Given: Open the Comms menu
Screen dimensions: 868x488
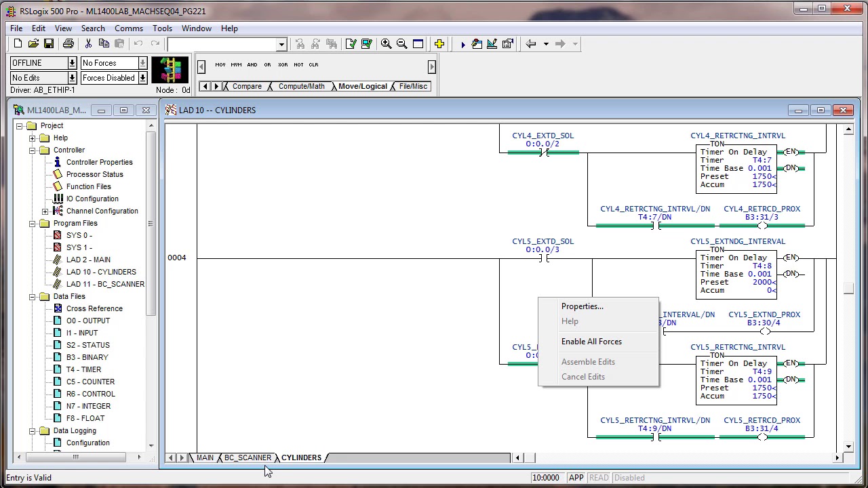Looking at the screenshot, I should pos(129,28).
